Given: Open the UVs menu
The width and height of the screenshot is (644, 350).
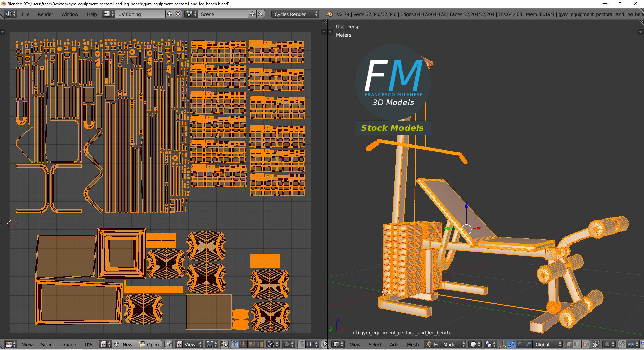Looking at the screenshot, I should (89, 344).
